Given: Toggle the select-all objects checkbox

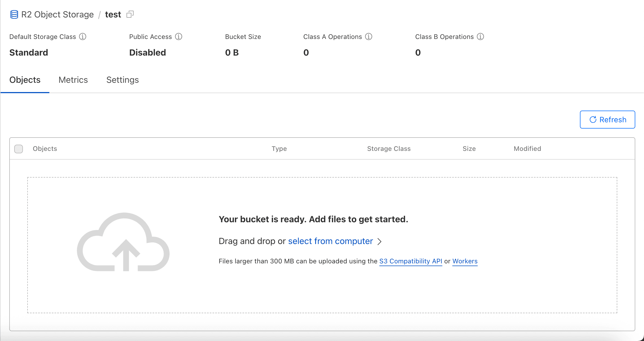Looking at the screenshot, I should point(19,149).
